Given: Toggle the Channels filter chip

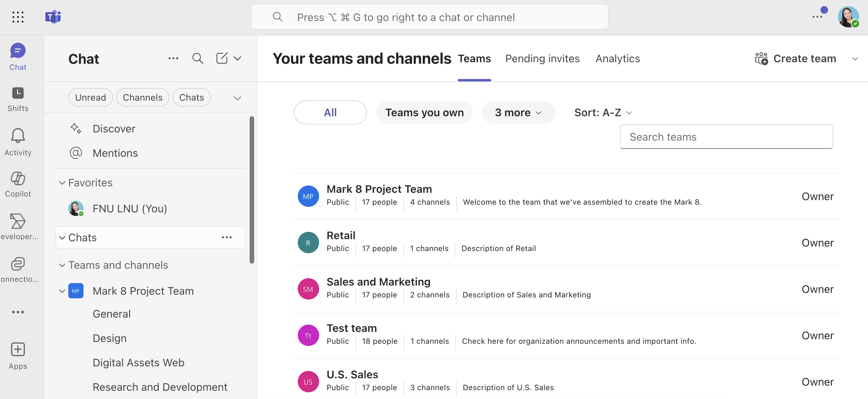Looking at the screenshot, I should point(143,98).
